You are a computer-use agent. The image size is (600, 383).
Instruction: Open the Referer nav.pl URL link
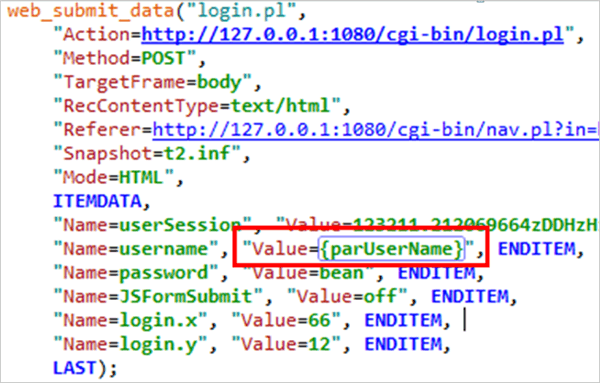pyautogui.click(x=376, y=130)
